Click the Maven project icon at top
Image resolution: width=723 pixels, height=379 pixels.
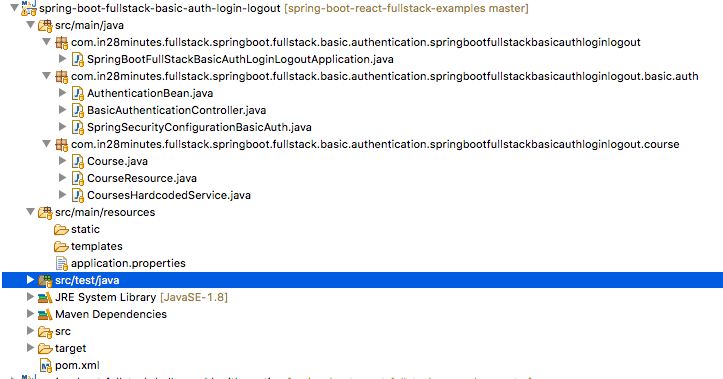click(x=29, y=8)
